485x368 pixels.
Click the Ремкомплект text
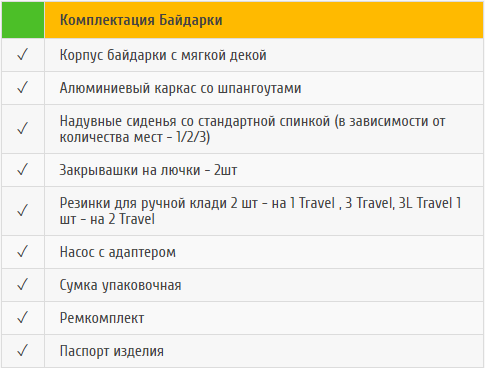point(102,318)
